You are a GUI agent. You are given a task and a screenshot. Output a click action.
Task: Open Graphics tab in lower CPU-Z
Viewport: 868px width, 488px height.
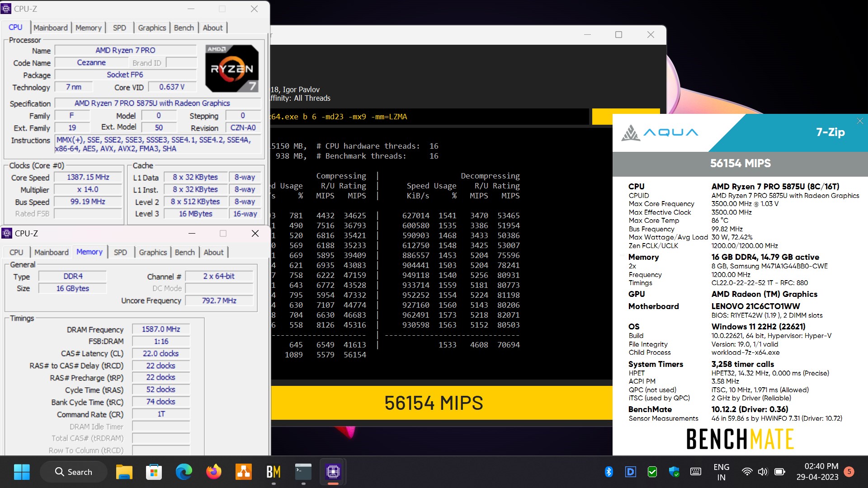(x=153, y=252)
